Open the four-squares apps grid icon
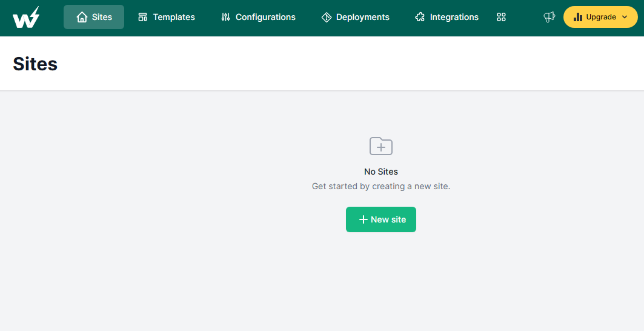This screenshot has width=644, height=331. pyautogui.click(x=501, y=17)
